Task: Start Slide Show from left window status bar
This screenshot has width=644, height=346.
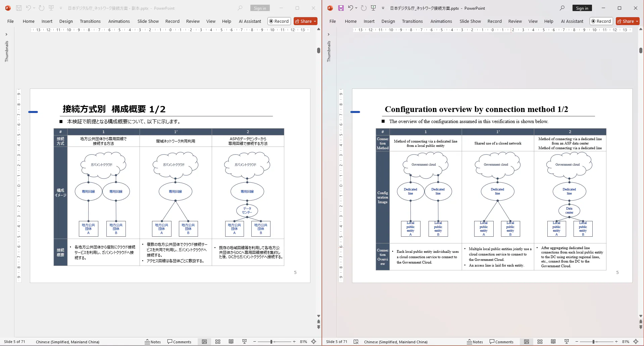Action: point(244,342)
